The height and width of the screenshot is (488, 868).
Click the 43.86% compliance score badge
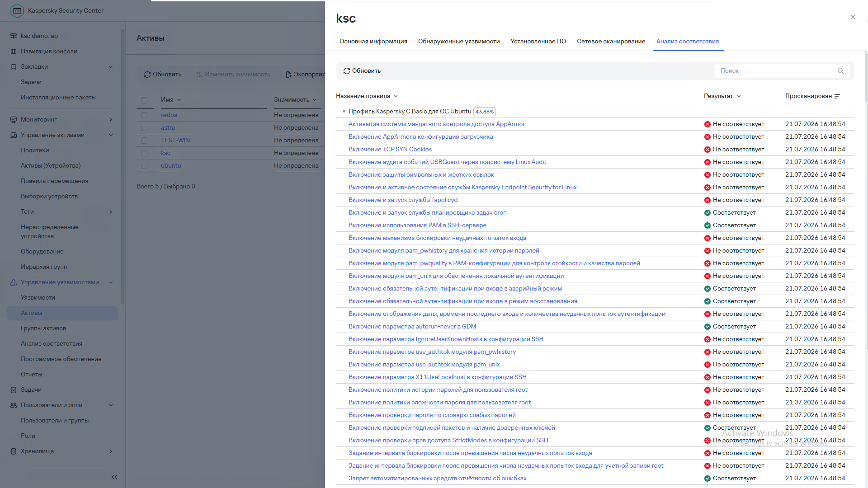coord(485,112)
